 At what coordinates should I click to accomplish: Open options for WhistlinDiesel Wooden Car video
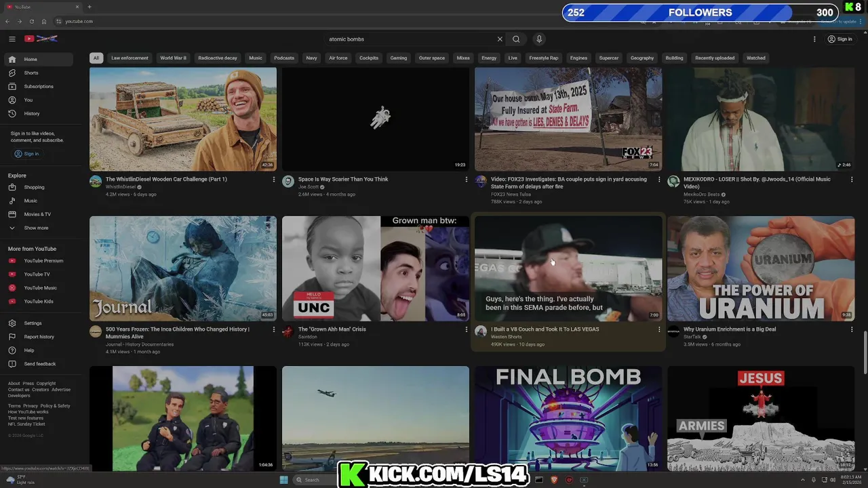coord(274,180)
